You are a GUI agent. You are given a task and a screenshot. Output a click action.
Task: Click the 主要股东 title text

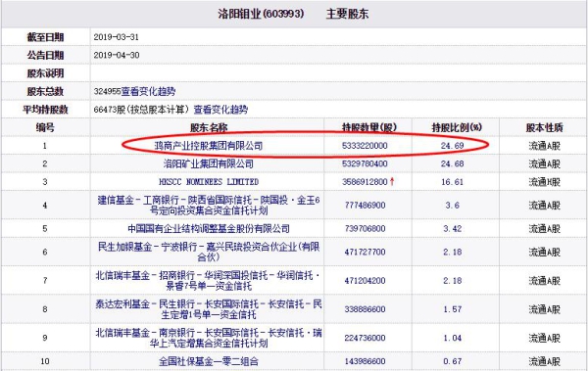(x=347, y=14)
